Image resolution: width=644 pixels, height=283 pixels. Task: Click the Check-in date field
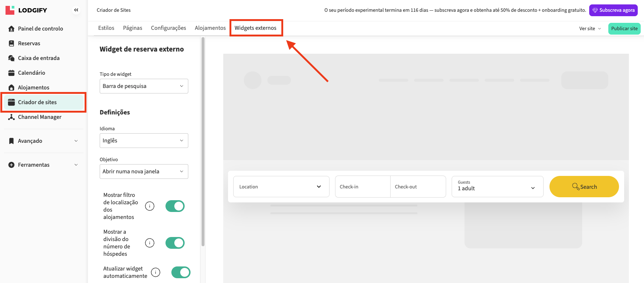362,187
